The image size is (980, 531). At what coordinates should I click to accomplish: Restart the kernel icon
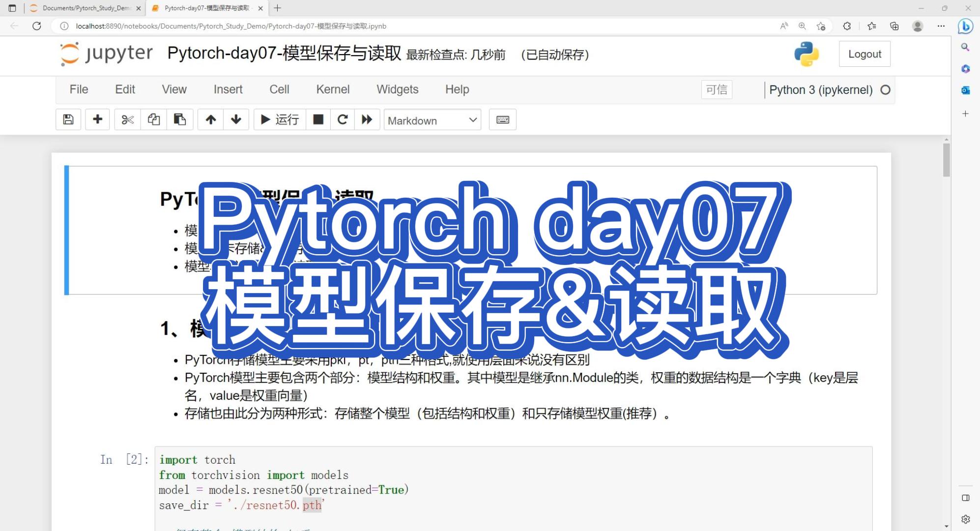tap(343, 119)
